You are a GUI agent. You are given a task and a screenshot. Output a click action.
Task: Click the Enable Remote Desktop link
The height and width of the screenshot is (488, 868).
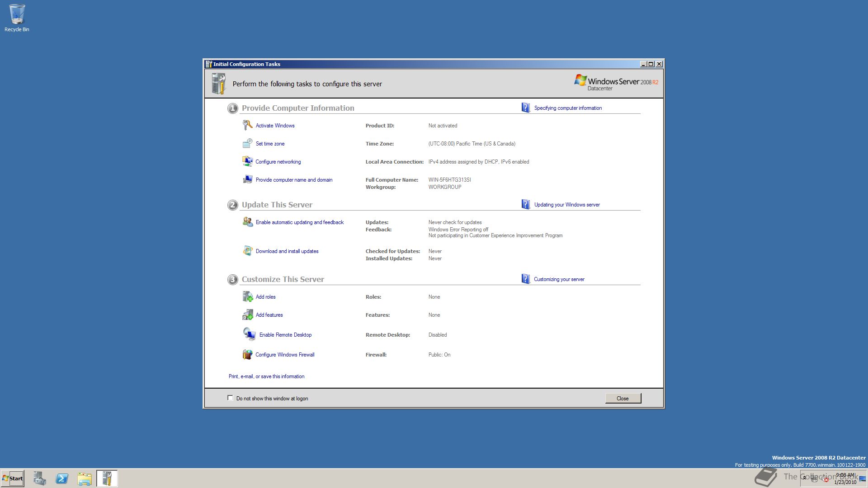pos(285,335)
